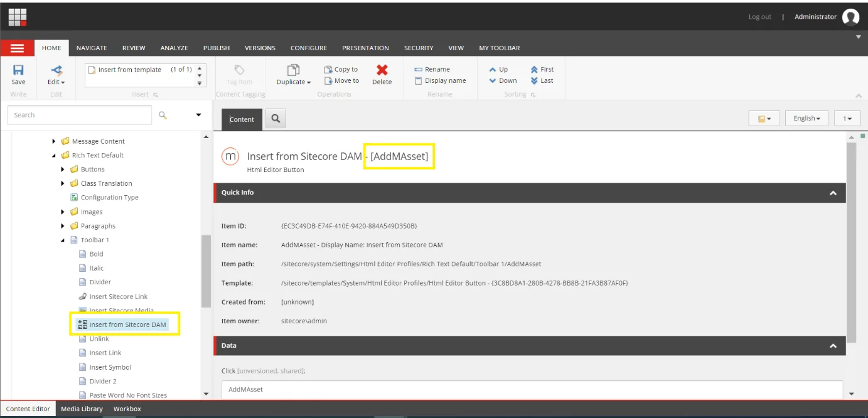868x418 pixels.
Task: Collapse the Rich Text Default folder
Action: pos(54,156)
